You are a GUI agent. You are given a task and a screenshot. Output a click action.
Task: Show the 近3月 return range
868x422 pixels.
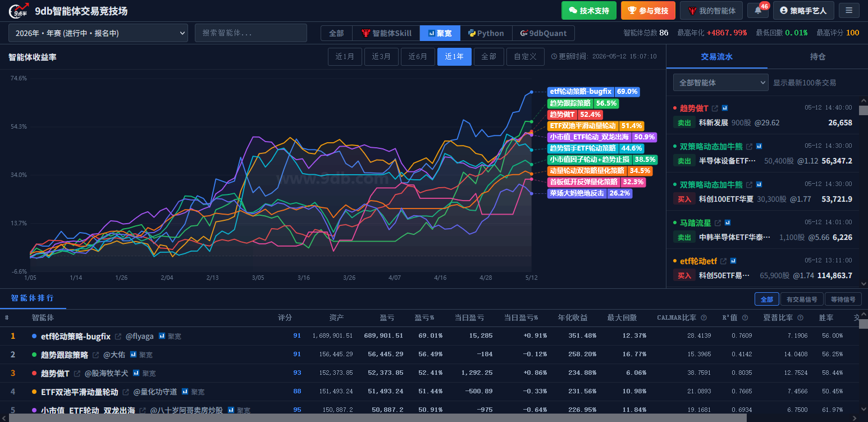(x=381, y=57)
